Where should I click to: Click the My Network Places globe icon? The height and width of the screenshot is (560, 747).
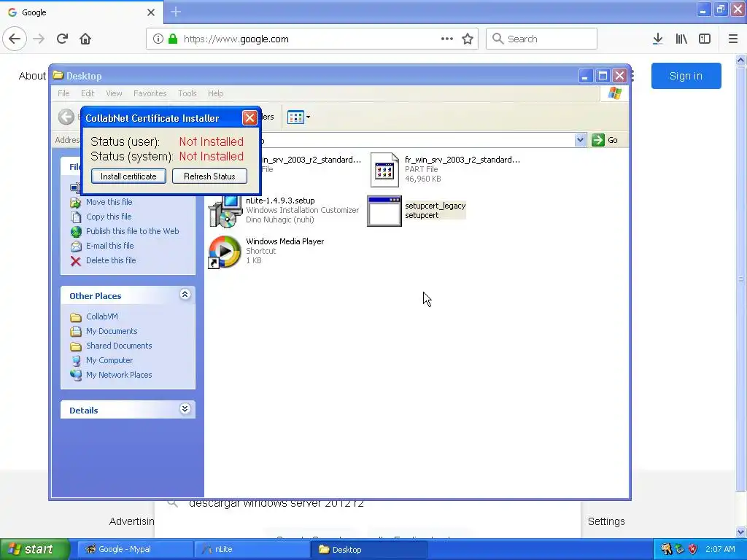[x=76, y=376]
